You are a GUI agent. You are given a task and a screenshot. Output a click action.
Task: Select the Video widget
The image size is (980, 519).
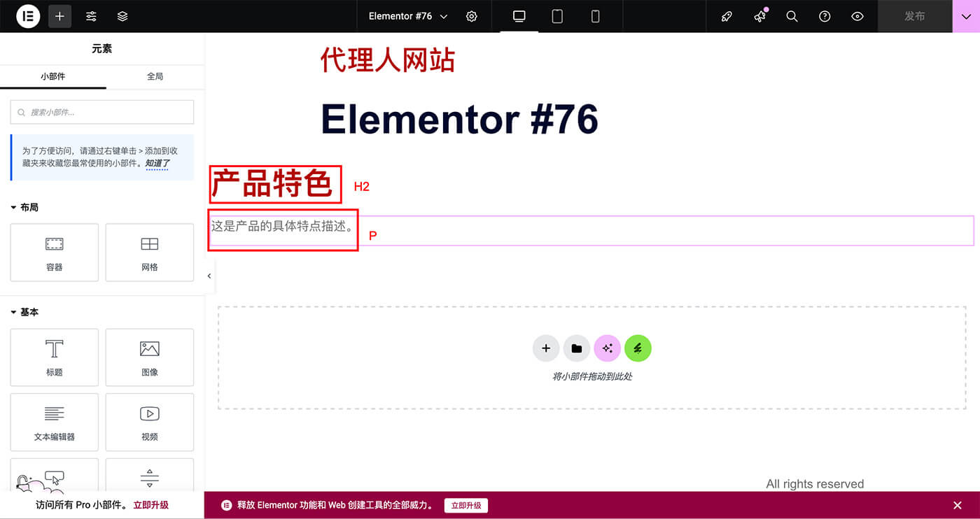tap(150, 422)
